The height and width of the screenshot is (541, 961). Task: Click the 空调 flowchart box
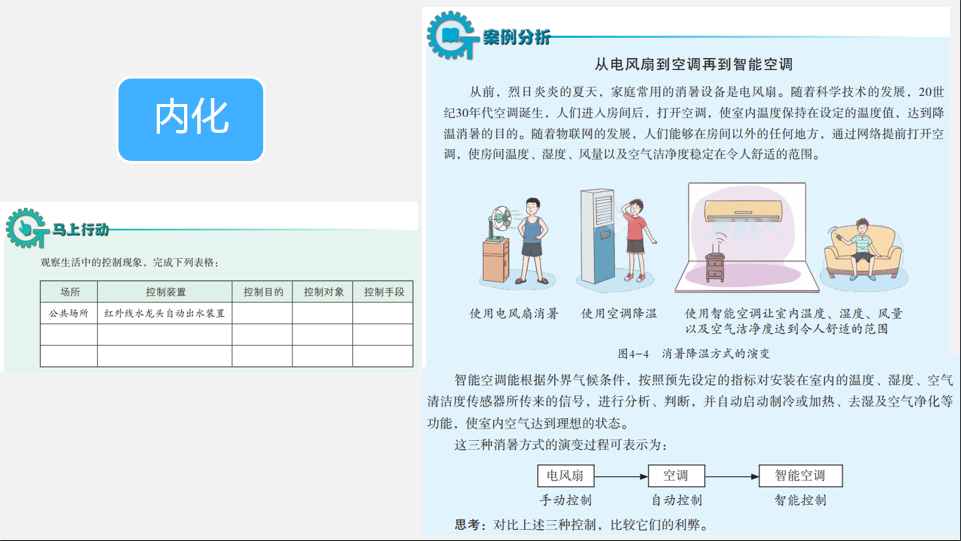pyautogui.click(x=676, y=476)
